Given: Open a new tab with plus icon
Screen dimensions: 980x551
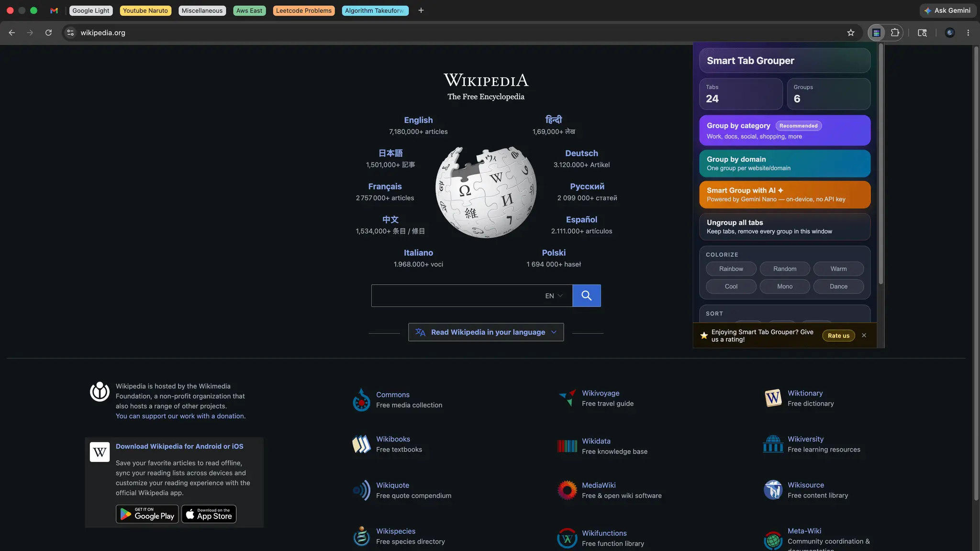Looking at the screenshot, I should (421, 11).
